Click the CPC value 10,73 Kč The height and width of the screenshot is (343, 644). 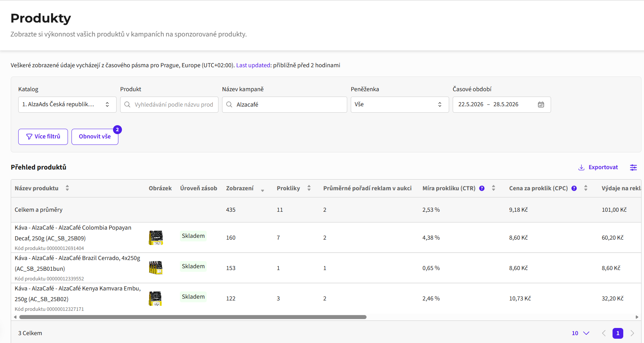[520, 298]
